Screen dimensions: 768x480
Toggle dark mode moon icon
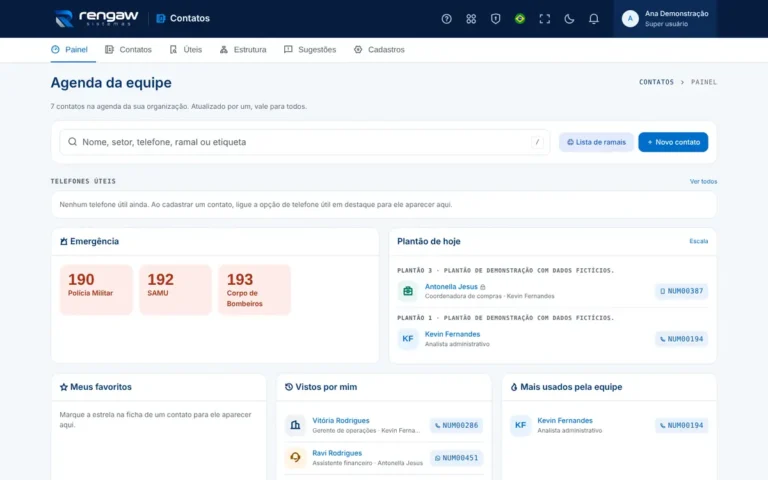coord(569,19)
